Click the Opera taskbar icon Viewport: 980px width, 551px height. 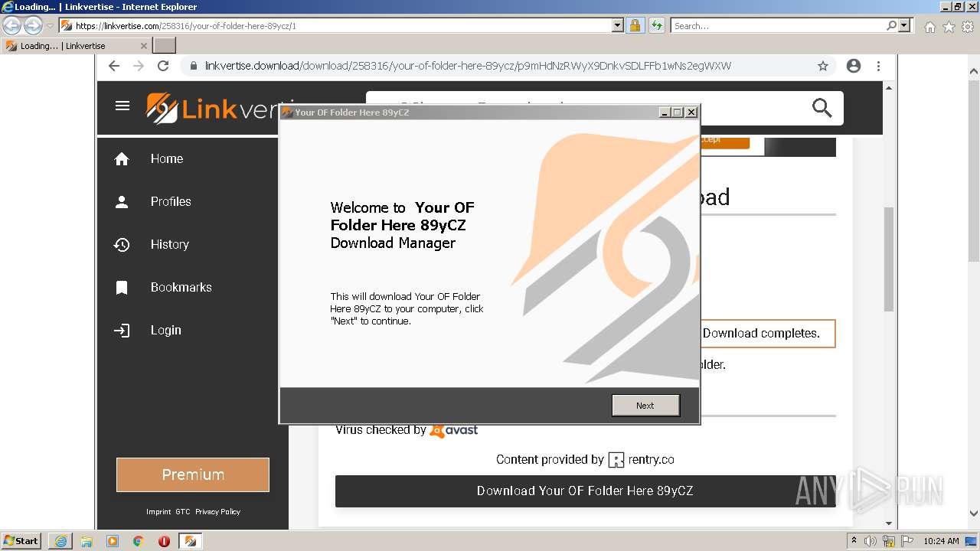coord(164,541)
